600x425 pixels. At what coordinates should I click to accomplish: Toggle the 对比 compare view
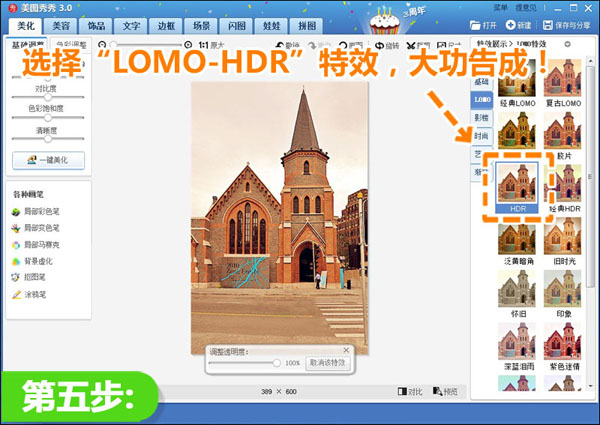click(x=410, y=391)
